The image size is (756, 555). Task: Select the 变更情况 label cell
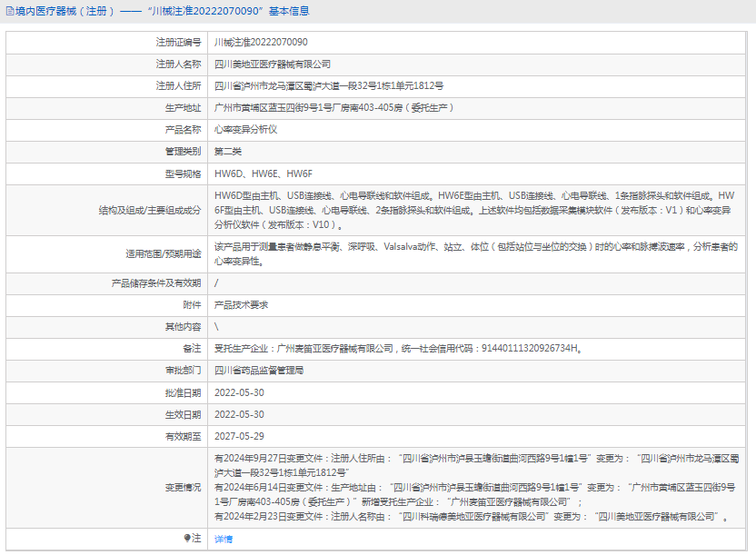click(x=107, y=488)
